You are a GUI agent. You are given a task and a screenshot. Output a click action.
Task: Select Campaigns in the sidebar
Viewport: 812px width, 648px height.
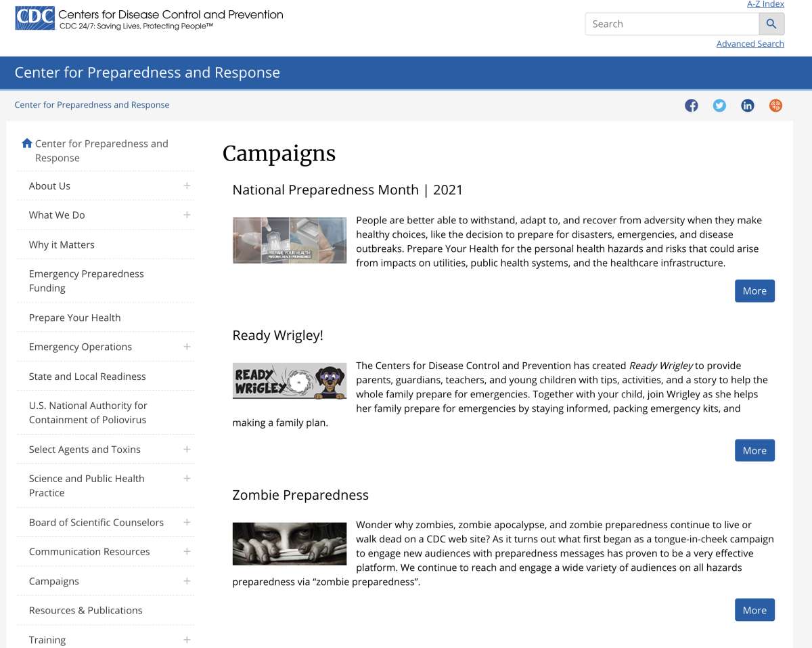tap(54, 582)
